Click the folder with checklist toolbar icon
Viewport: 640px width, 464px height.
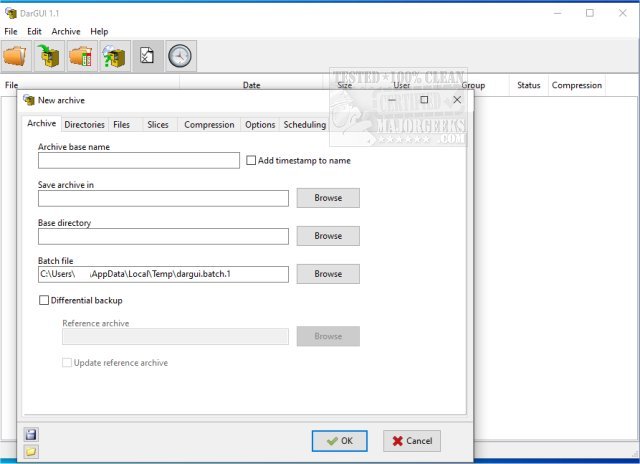pyautogui.click(x=82, y=57)
